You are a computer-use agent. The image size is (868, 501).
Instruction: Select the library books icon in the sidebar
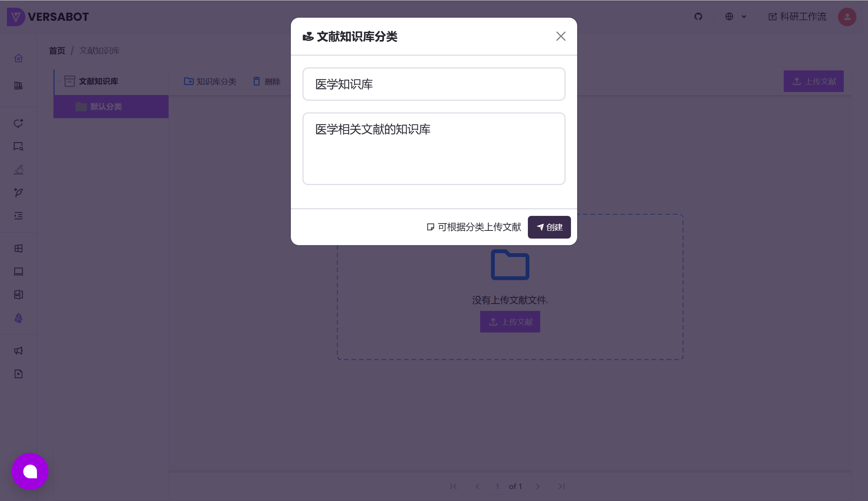(x=18, y=85)
